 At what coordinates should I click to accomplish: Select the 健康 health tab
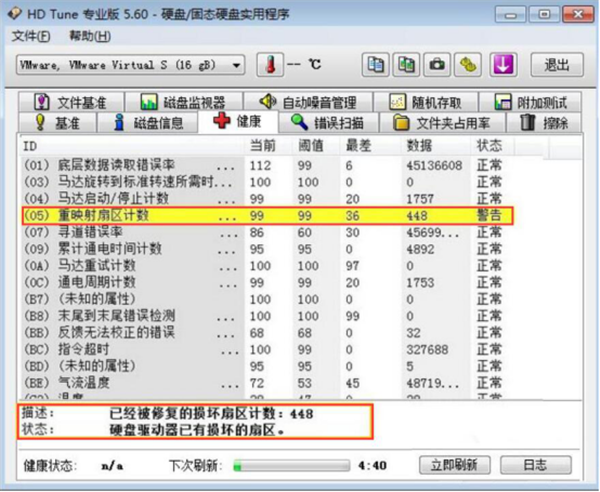click(x=238, y=122)
